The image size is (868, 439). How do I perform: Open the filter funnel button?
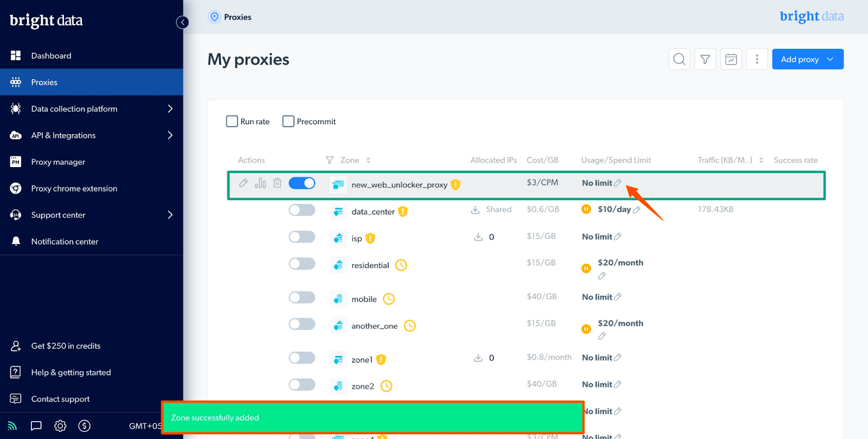click(705, 59)
